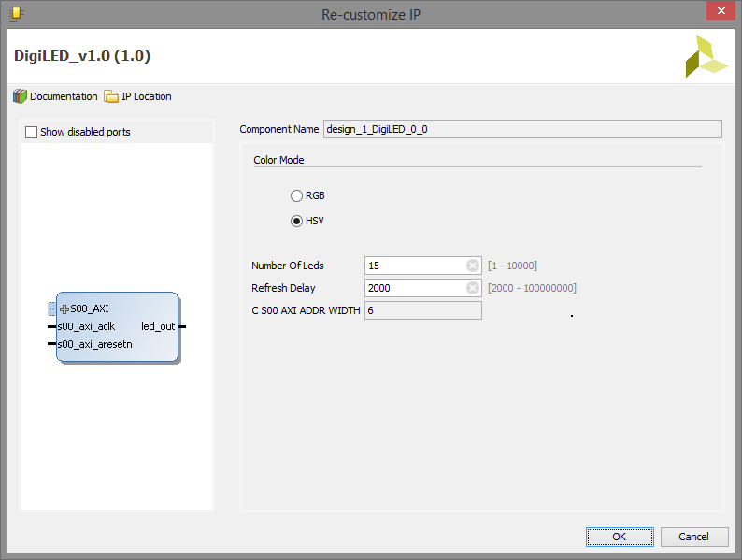Click the Vivado logo in the header
This screenshot has width=742, height=560.
point(706,56)
